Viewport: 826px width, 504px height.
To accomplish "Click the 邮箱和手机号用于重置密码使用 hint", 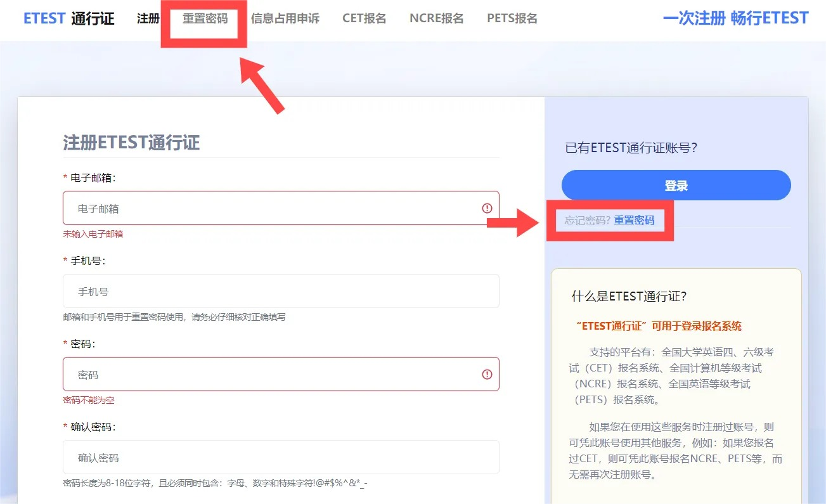I will [174, 317].
